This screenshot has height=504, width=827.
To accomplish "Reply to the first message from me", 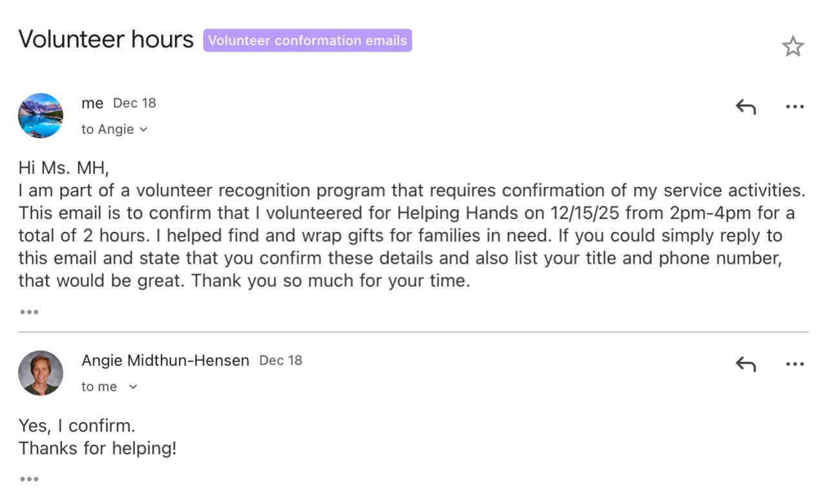I will 746,107.
